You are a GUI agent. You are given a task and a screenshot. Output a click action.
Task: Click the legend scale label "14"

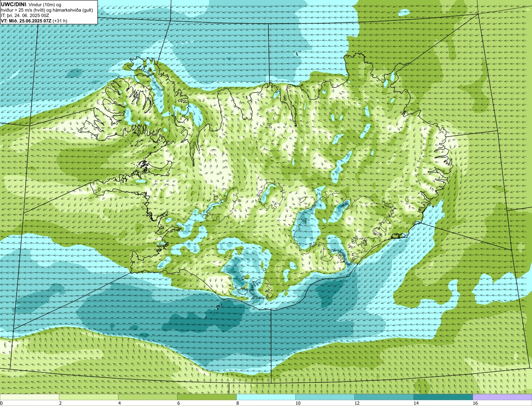[x=416, y=403]
